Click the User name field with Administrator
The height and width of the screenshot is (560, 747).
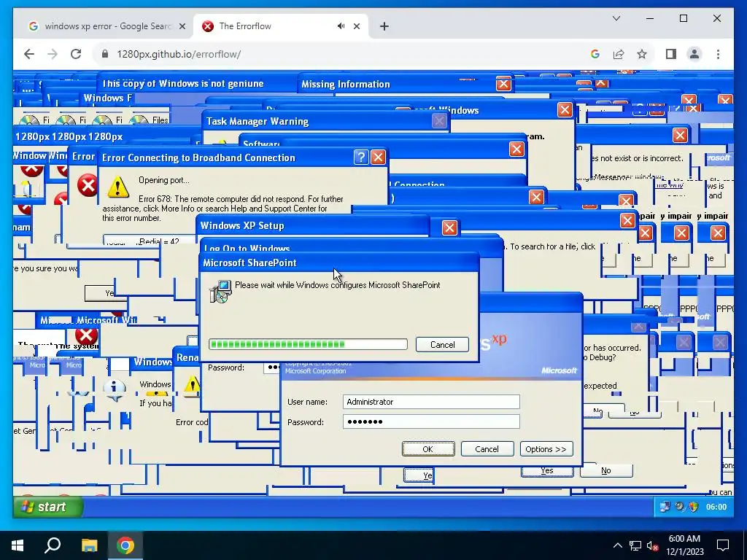click(431, 402)
